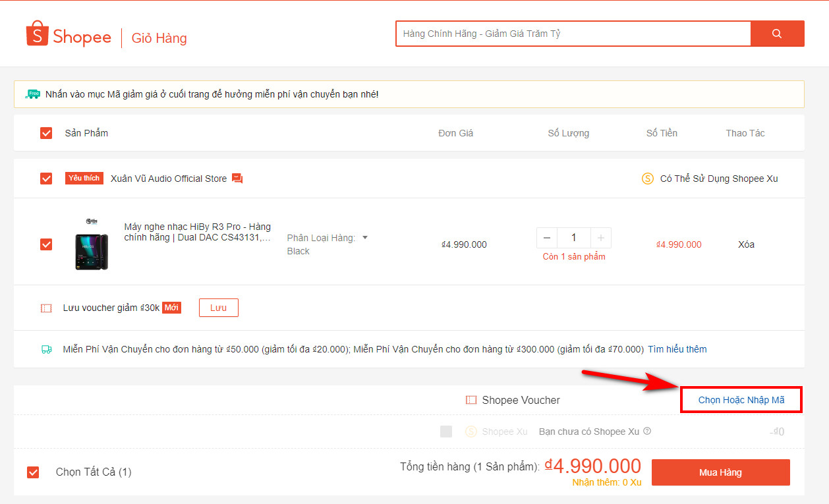Click the 'Giỏ Hàng' page title

[x=159, y=38]
